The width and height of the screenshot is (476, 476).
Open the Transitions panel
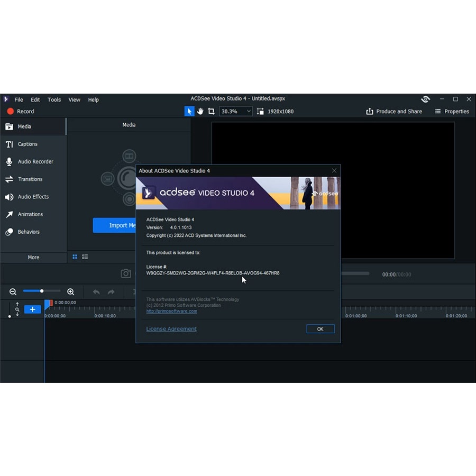(30, 179)
